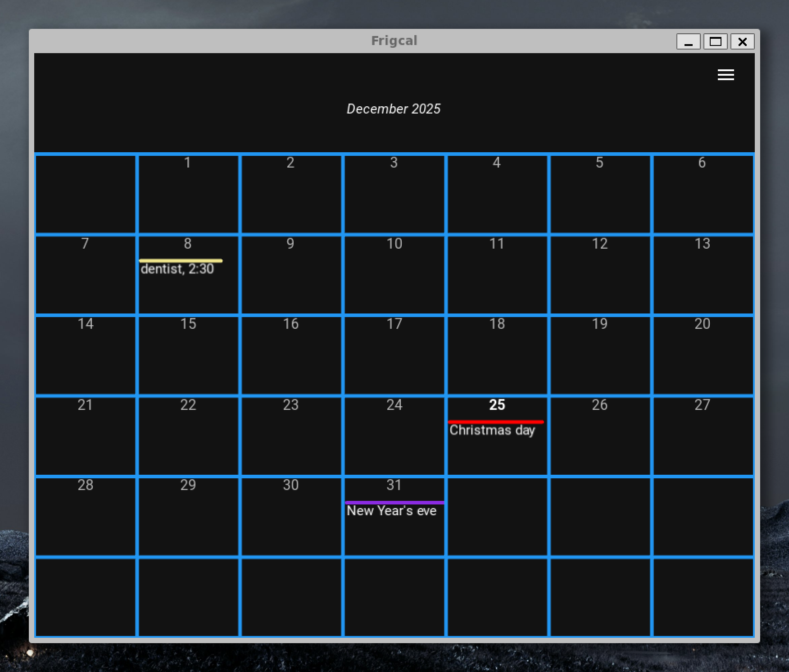Click the red bar above Christmas day
The height and width of the screenshot is (672, 789).
(495, 422)
